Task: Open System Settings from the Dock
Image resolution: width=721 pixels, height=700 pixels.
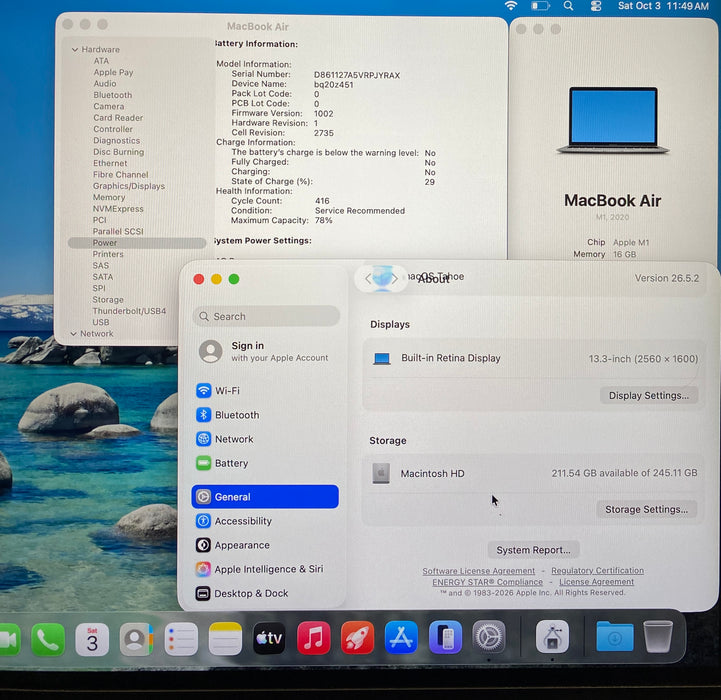Action: 489,637
